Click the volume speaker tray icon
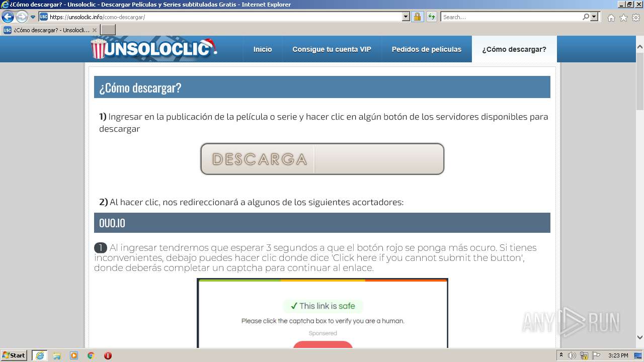 tap(573, 355)
